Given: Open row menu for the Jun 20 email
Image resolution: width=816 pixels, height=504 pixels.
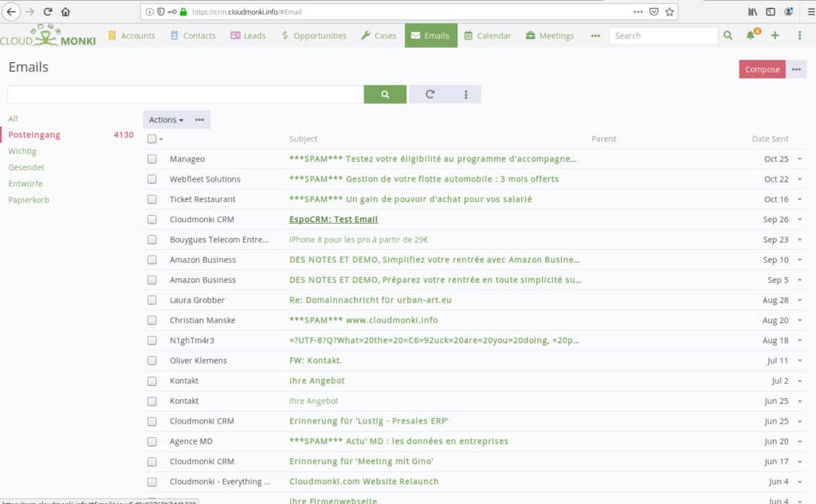Looking at the screenshot, I should (799, 441).
